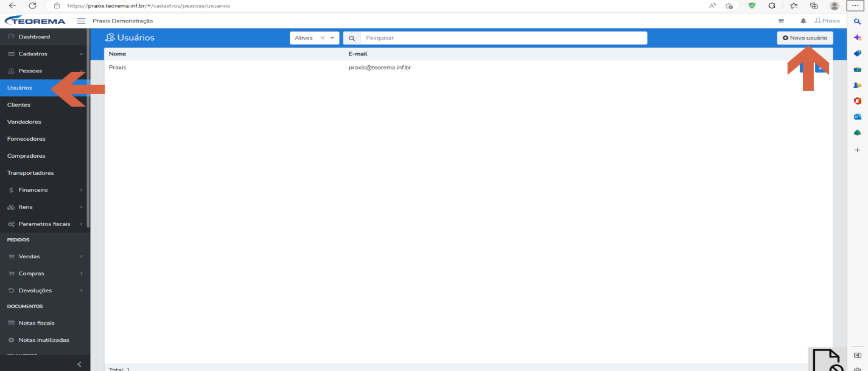868x371 pixels.
Task: Click the Pesquisar search field
Action: pyautogui.click(x=503, y=38)
